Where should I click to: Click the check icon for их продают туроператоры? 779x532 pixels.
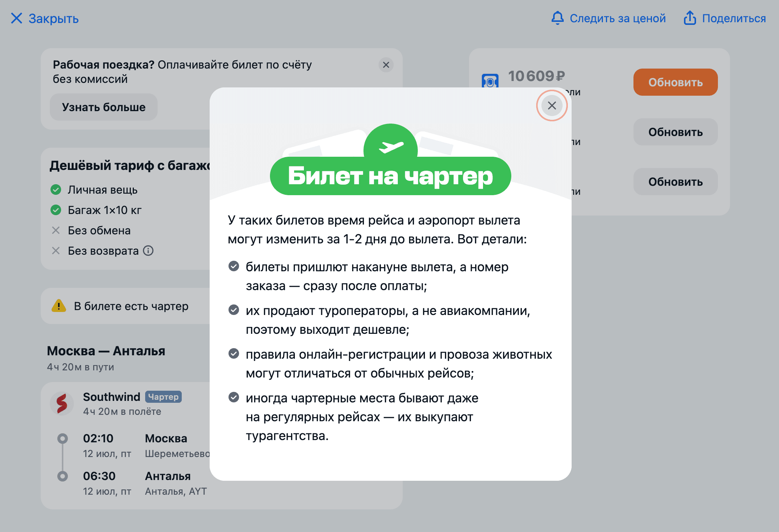tap(234, 310)
